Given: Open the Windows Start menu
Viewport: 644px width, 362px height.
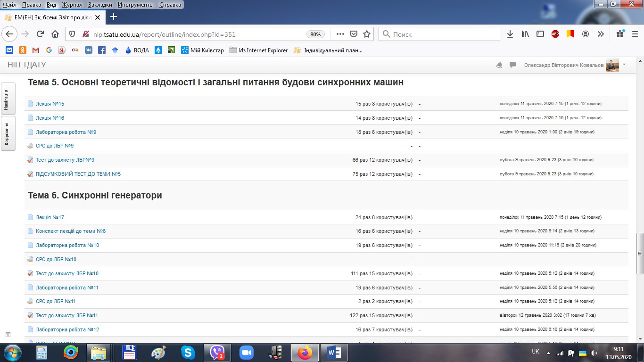Looking at the screenshot, I should (x=12, y=352).
